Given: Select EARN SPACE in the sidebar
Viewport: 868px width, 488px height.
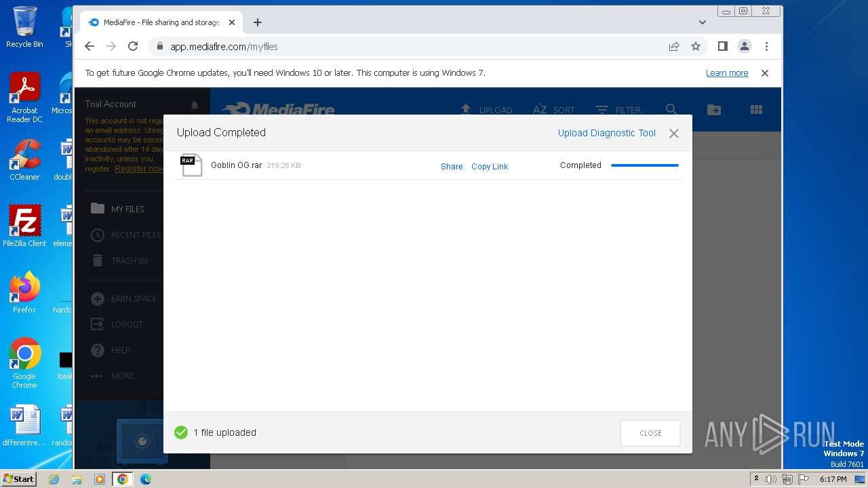Looking at the screenshot, I should (123, 298).
